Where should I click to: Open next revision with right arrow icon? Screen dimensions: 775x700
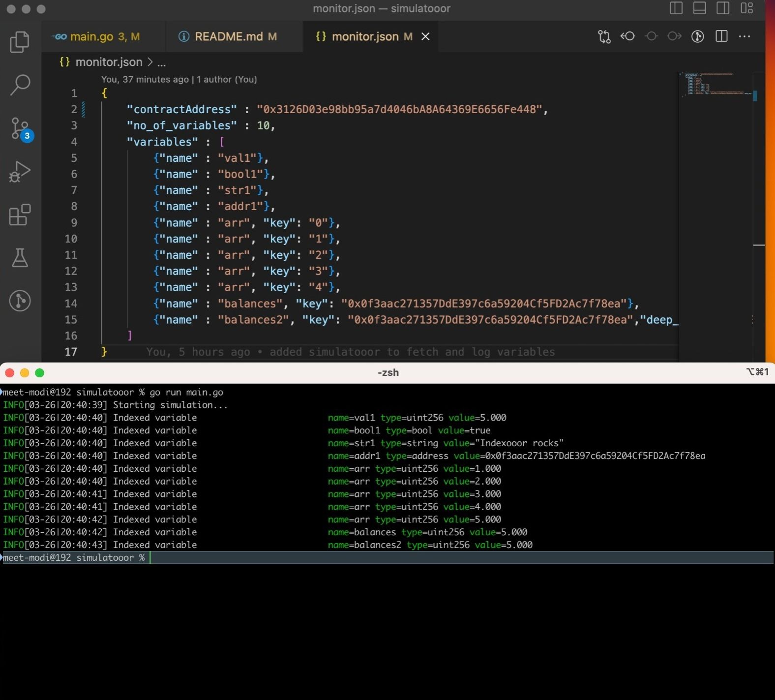point(674,36)
